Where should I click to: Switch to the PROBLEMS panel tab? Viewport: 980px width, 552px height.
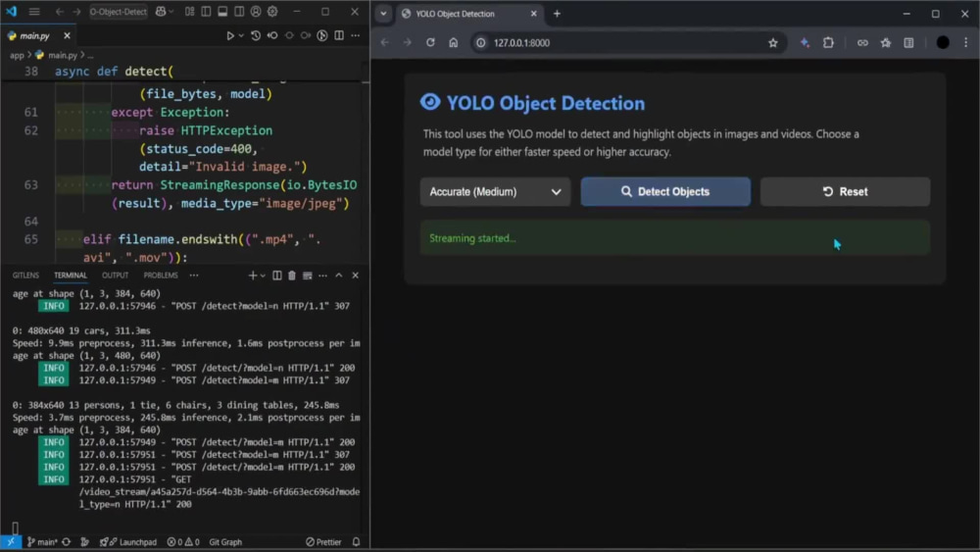[x=161, y=276]
